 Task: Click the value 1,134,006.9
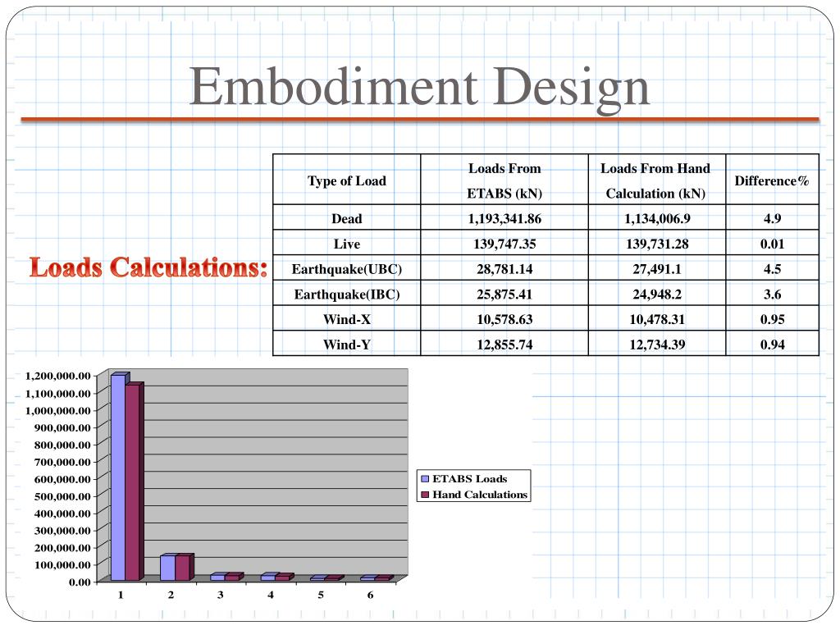click(x=657, y=218)
